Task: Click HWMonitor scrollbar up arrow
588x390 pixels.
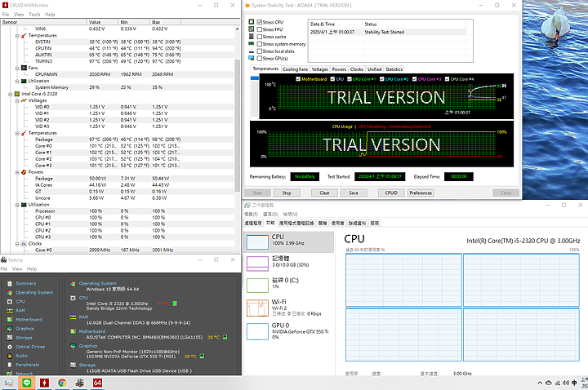Action: (237, 29)
